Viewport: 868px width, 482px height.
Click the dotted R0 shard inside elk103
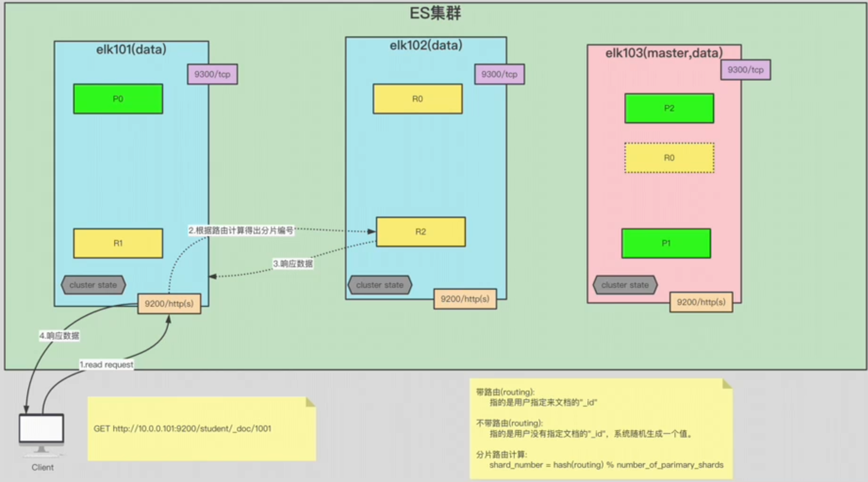pyautogui.click(x=669, y=158)
